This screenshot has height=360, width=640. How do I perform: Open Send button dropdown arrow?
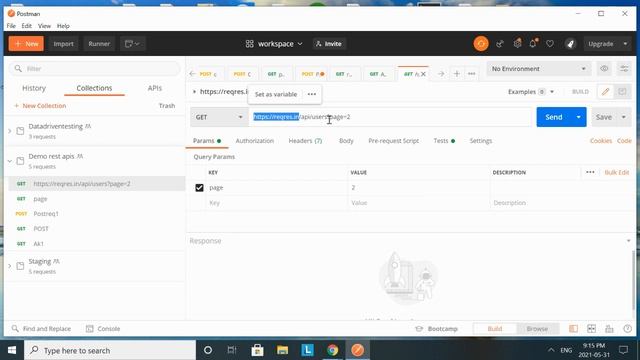[578, 117]
